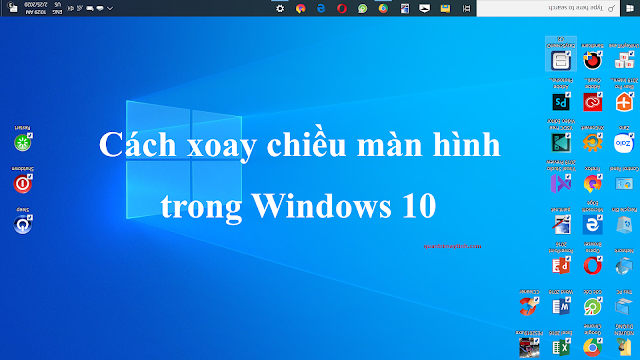
Task: Select the PowerPoint 2016 desktop shortcut
Action: [561, 266]
